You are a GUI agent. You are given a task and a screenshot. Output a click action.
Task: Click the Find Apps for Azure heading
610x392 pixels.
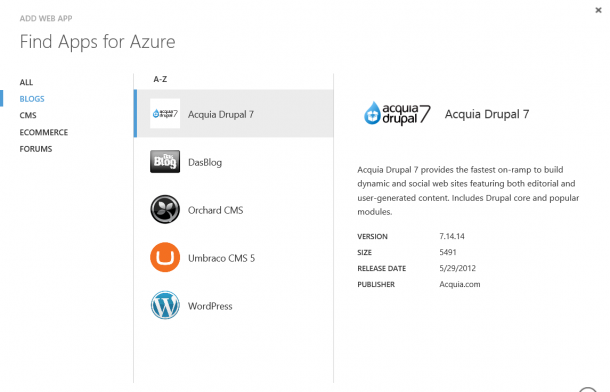tap(97, 42)
